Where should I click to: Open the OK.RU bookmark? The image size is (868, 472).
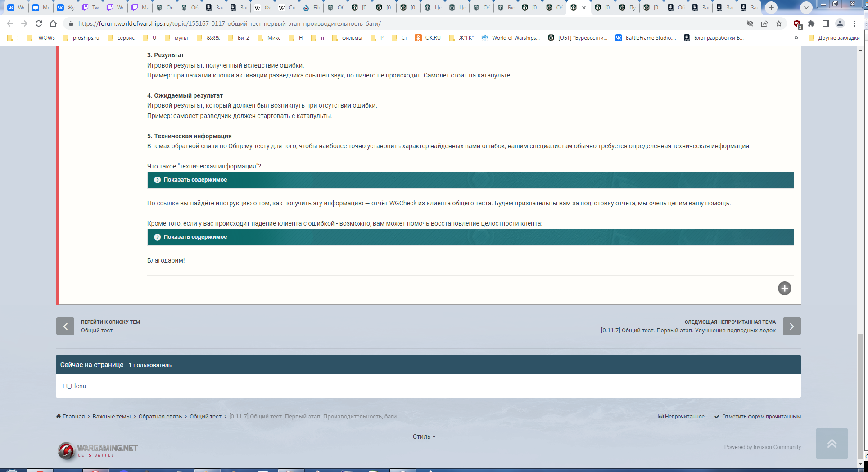(x=428, y=38)
